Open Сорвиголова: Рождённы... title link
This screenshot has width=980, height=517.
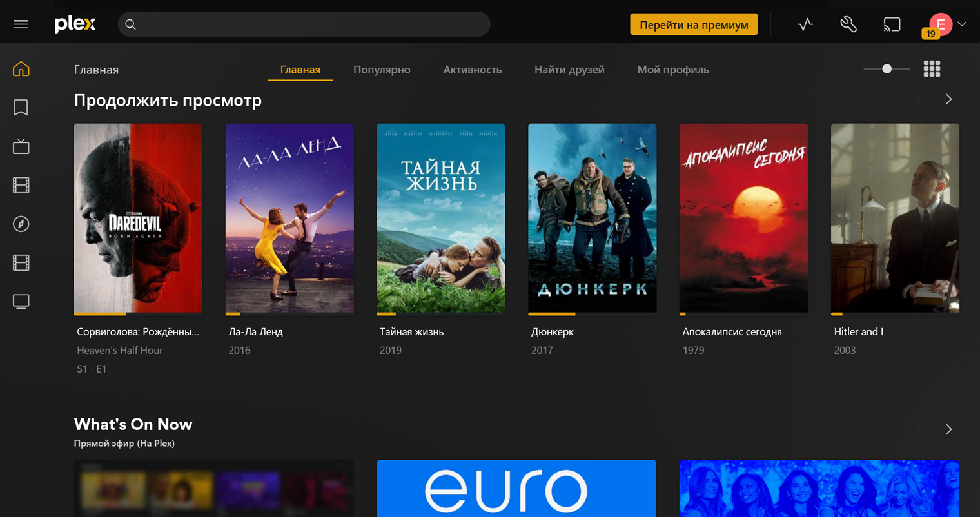click(x=138, y=332)
